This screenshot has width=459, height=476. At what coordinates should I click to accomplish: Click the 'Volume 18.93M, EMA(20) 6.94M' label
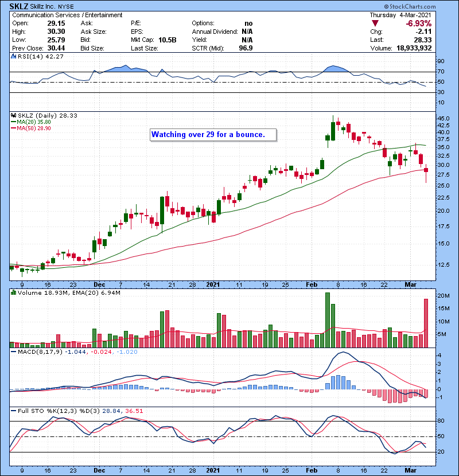pyautogui.click(x=69, y=292)
